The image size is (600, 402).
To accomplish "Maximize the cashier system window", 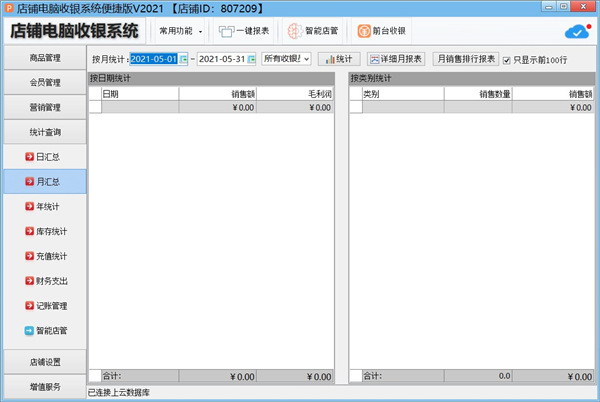I will (x=563, y=7).
